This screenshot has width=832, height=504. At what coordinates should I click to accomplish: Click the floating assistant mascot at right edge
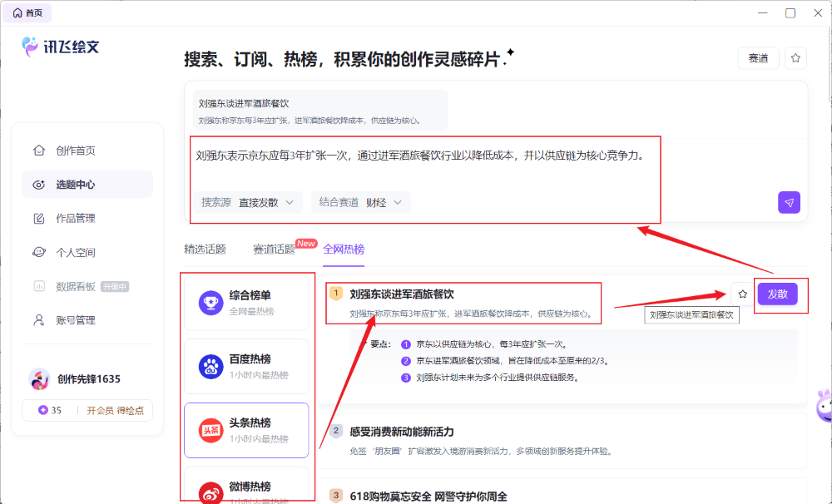pyautogui.click(x=824, y=406)
